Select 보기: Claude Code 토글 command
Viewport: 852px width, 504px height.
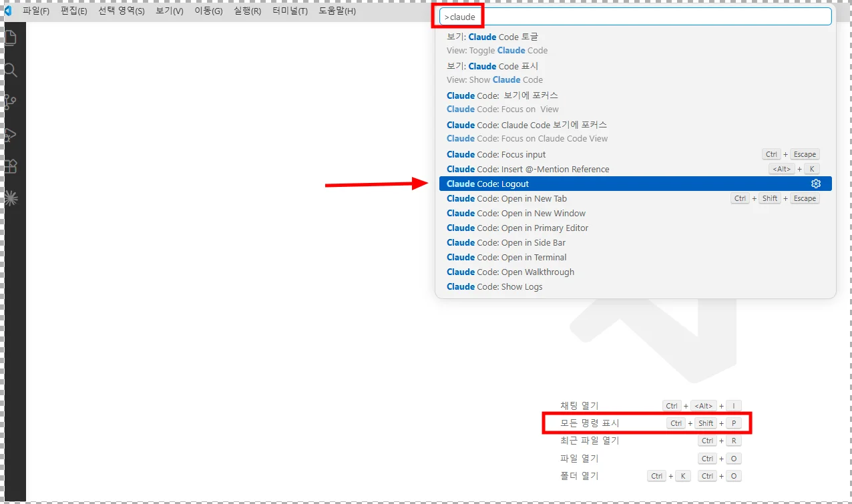point(635,43)
